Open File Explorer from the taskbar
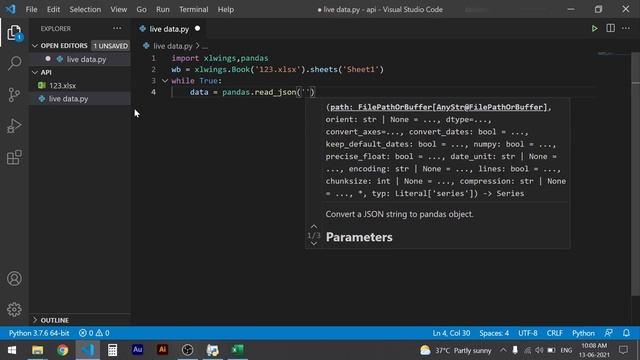Image resolution: width=640 pixels, height=360 pixels. [38, 350]
